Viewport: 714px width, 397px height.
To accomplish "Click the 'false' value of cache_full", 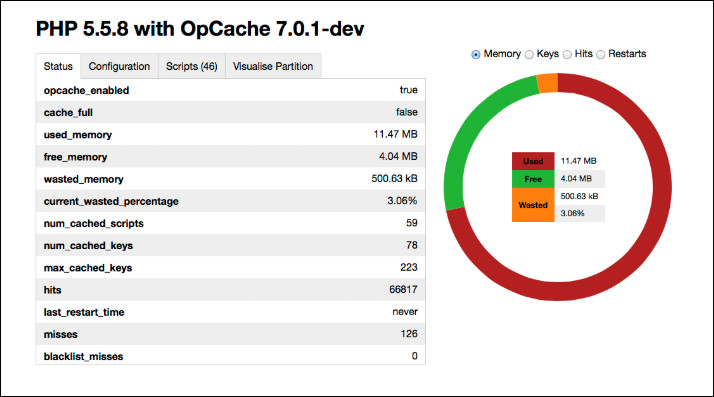I will tap(407, 112).
